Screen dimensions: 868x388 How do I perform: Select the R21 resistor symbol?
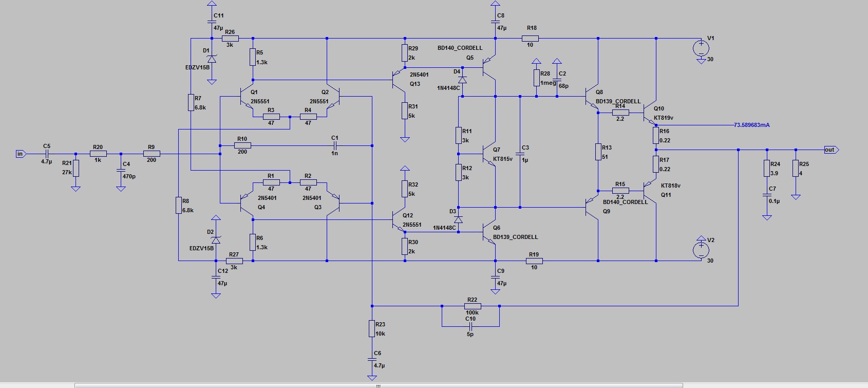click(76, 168)
